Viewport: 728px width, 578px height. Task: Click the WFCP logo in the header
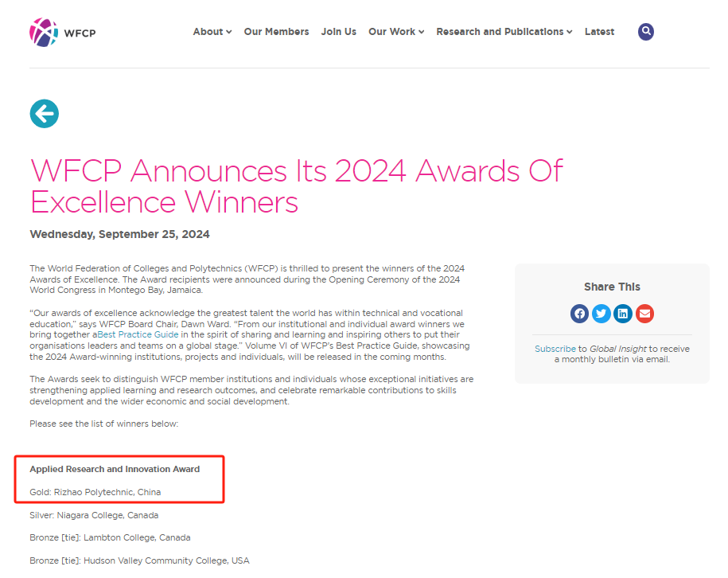(62, 32)
